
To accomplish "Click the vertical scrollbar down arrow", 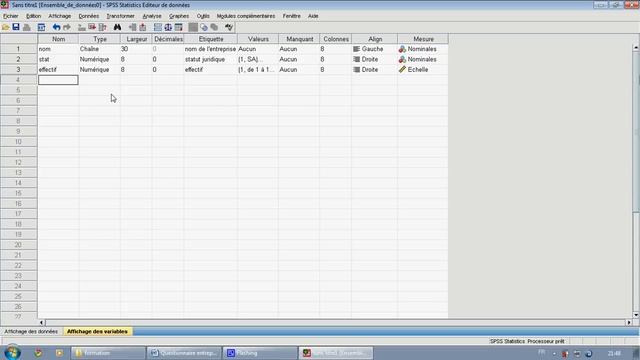I will (636, 315).
